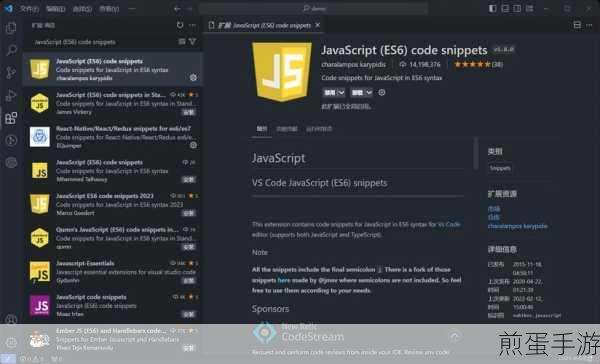Open the Source Control view
The image size is (600, 364).
[x=11, y=72]
